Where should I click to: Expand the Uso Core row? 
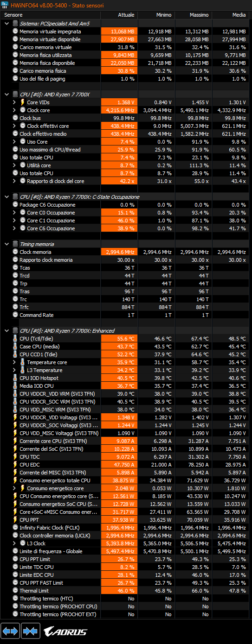15,142
